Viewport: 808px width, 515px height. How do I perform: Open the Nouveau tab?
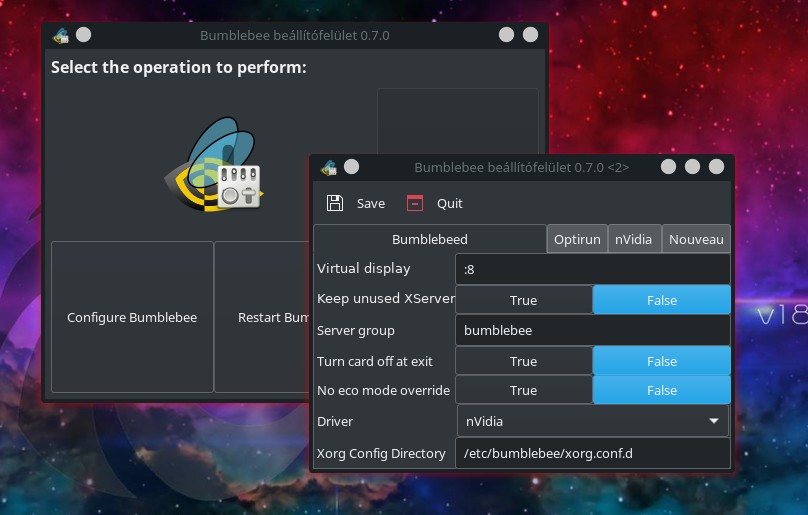pos(696,239)
